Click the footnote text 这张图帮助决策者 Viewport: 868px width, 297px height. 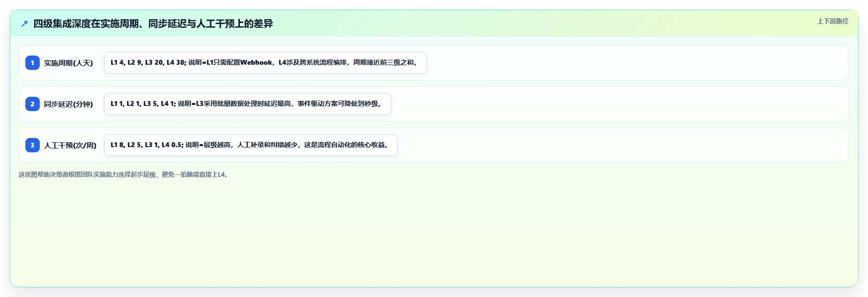[x=124, y=174]
